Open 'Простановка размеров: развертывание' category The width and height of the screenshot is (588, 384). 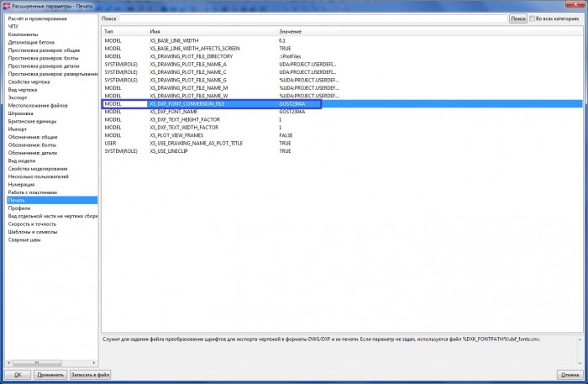(52, 74)
